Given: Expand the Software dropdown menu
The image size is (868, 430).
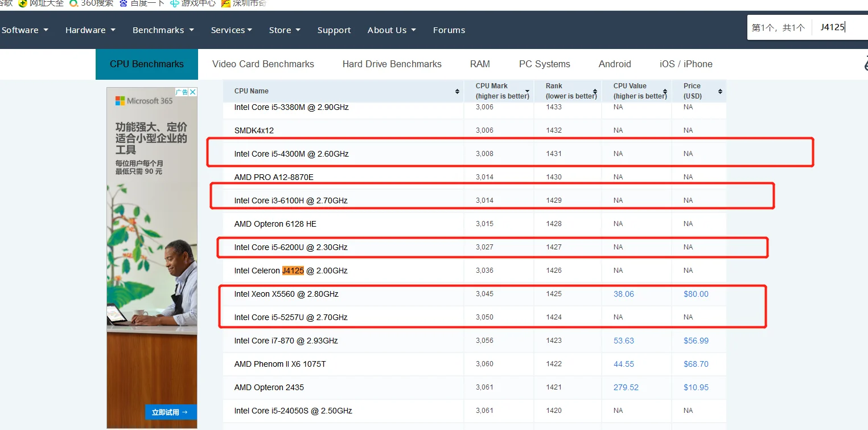Looking at the screenshot, I should coord(24,30).
